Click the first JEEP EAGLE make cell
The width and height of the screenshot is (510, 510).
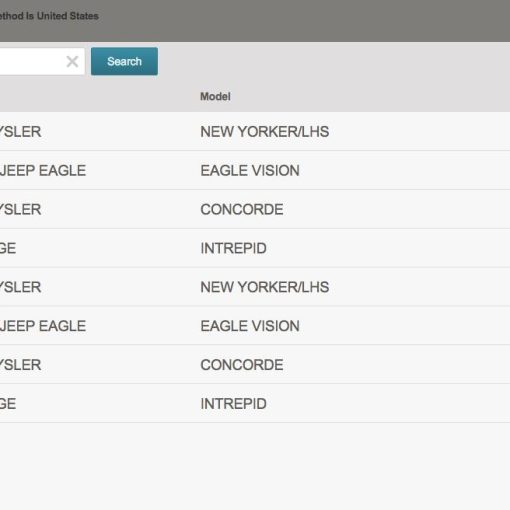click(x=43, y=171)
